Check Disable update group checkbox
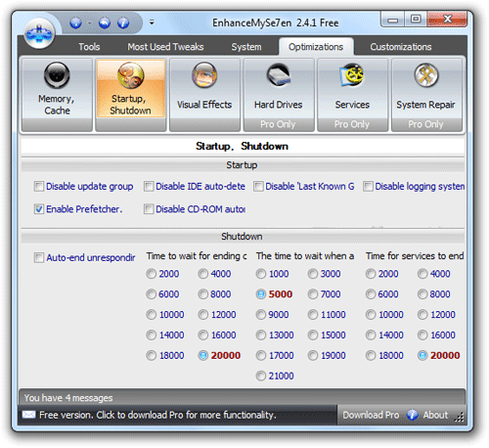The height and width of the screenshot is (448, 489). (x=39, y=187)
